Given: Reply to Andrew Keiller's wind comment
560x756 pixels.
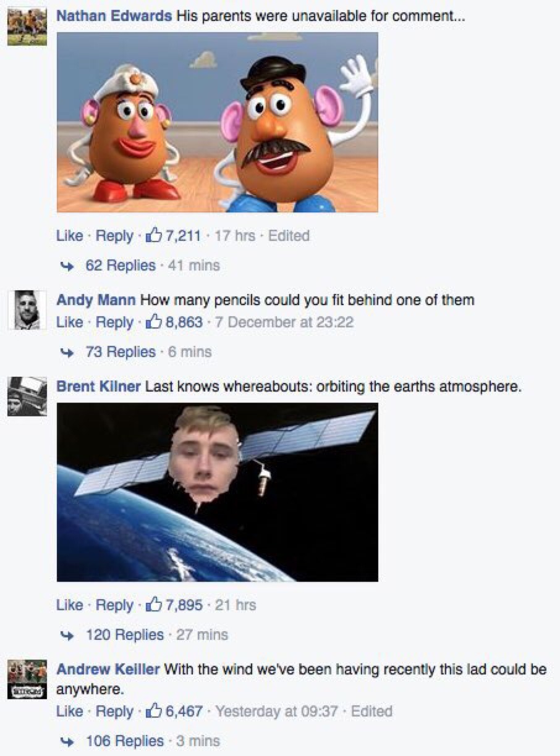Looking at the screenshot, I should pyautogui.click(x=115, y=711).
